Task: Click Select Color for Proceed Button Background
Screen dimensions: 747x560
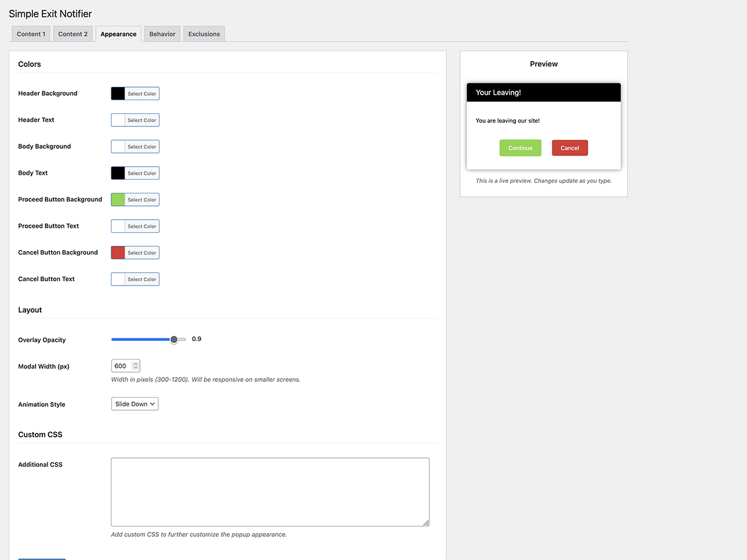Action: [x=142, y=200]
